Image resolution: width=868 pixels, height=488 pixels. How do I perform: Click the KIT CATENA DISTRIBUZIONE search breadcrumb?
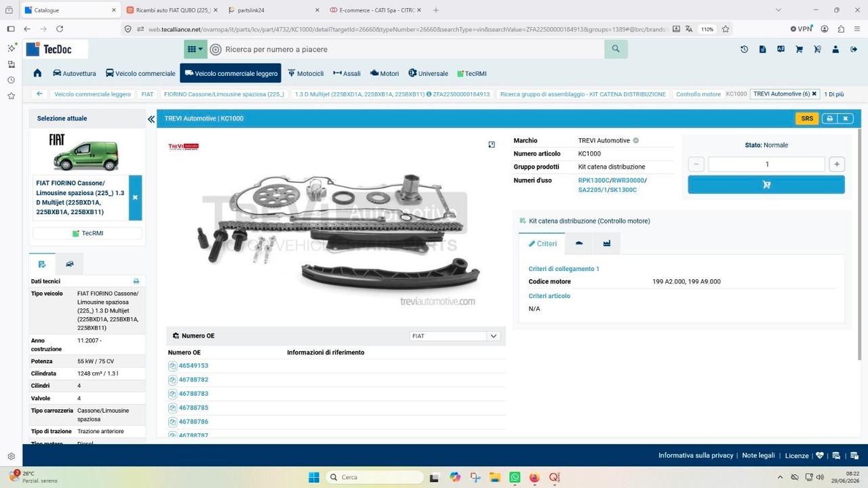point(583,94)
